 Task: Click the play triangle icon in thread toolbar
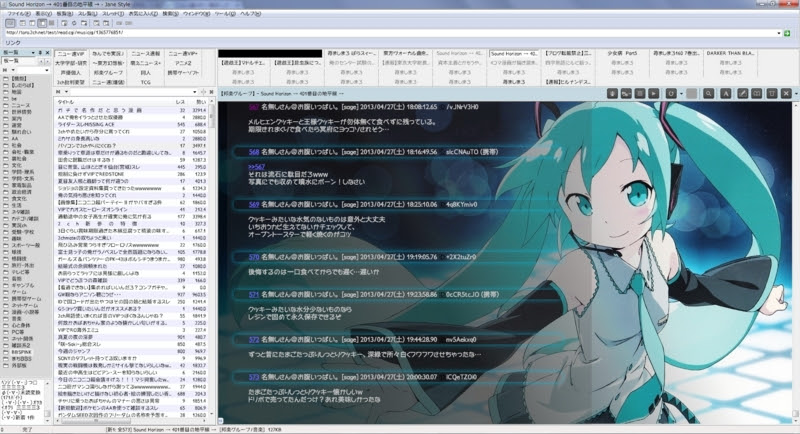(653, 94)
